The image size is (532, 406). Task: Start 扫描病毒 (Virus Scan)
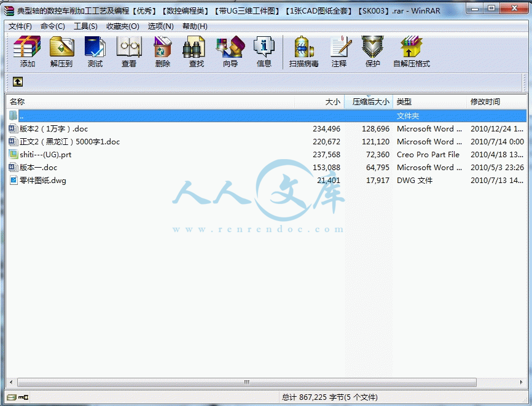(x=303, y=51)
